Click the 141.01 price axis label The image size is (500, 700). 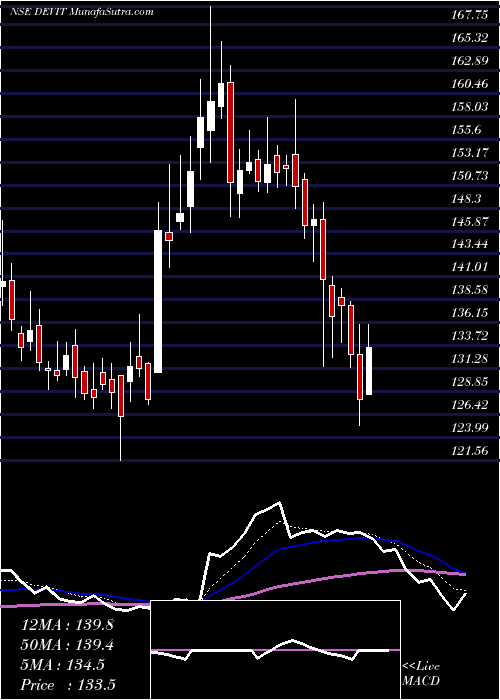[x=469, y=268]
